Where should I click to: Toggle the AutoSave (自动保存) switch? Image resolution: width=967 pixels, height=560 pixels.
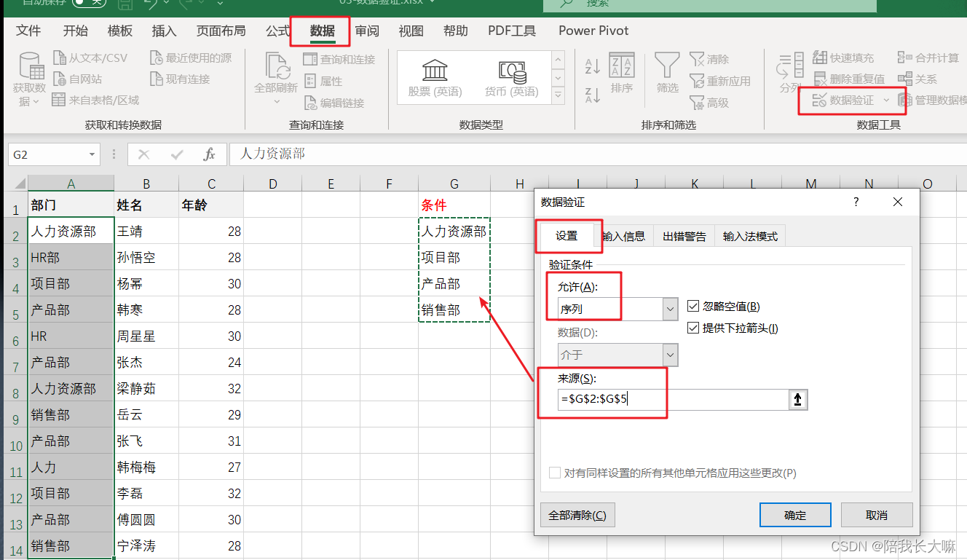(x=88, y=4)
